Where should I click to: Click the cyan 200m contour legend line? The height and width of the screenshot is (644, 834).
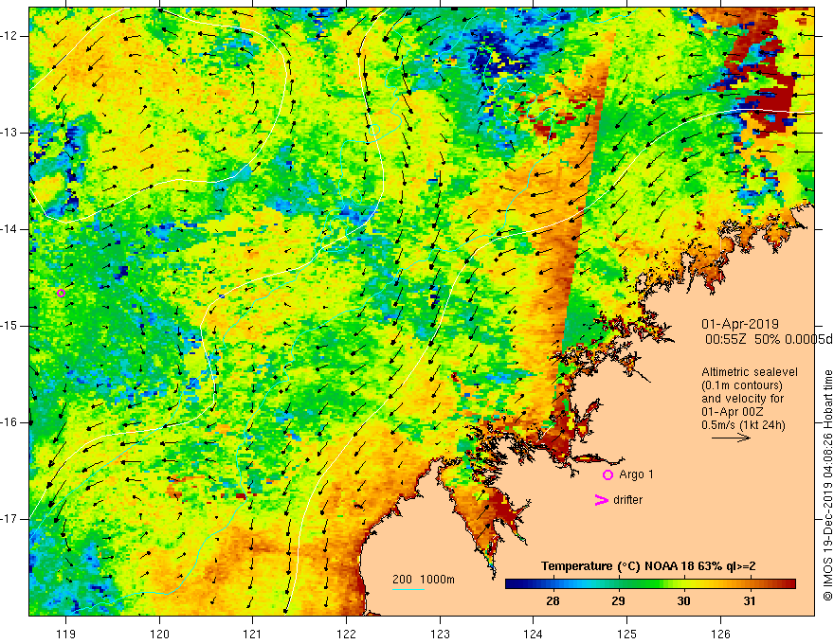click(408, 589)
